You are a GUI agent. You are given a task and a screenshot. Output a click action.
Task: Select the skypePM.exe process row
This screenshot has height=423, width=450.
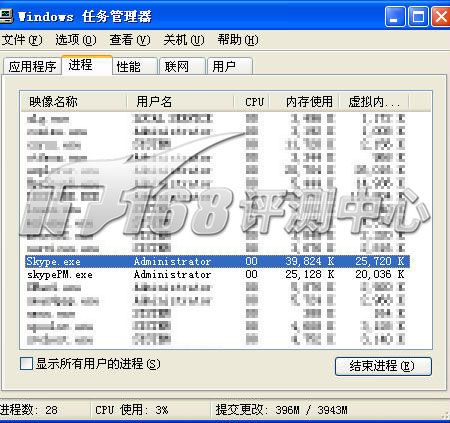click(x=217, y=275)
